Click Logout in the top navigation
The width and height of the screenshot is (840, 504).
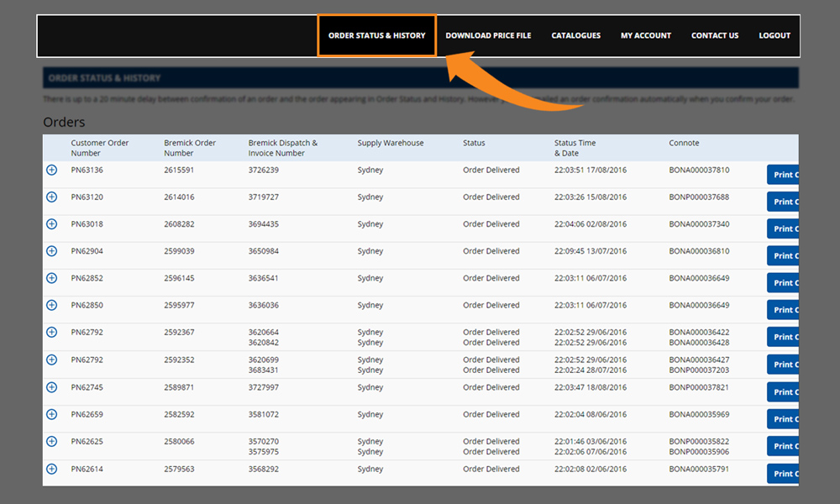point(774,35)
